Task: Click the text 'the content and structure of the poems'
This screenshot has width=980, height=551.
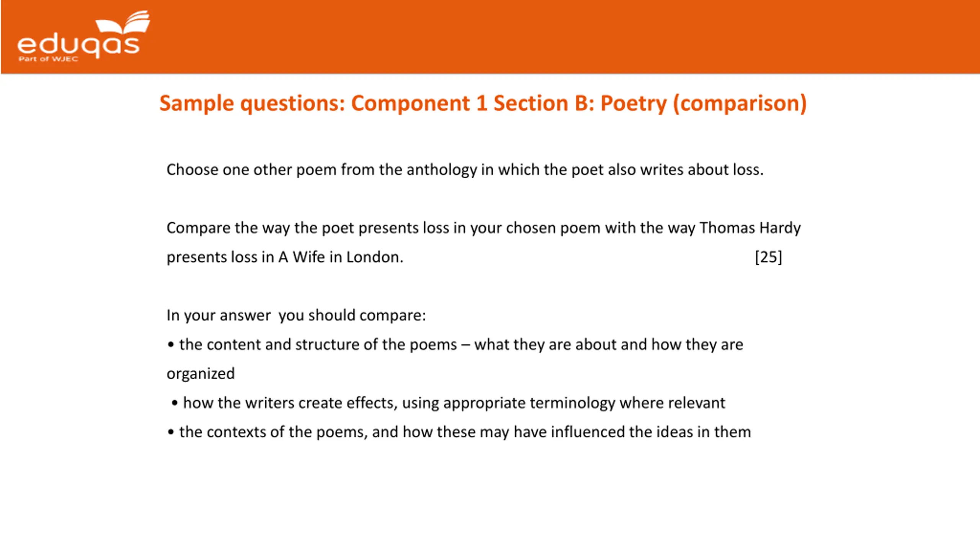Action: click(318, 344)
